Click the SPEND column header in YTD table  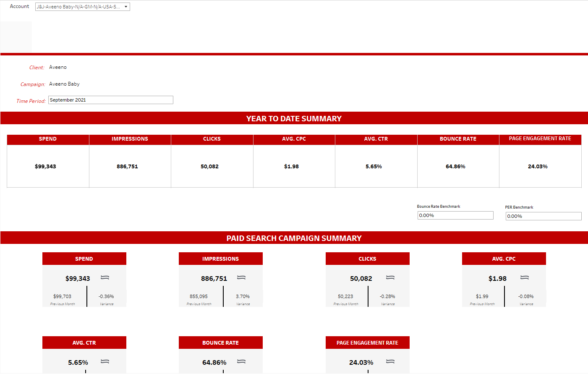[48, 139]
